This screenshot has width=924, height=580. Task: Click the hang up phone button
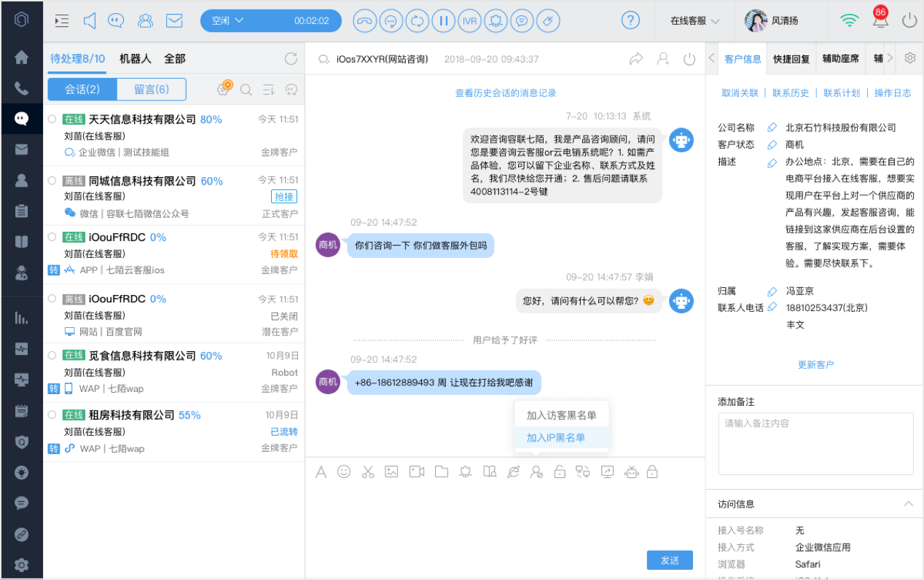pyautogui.click(x=364, y=20)
